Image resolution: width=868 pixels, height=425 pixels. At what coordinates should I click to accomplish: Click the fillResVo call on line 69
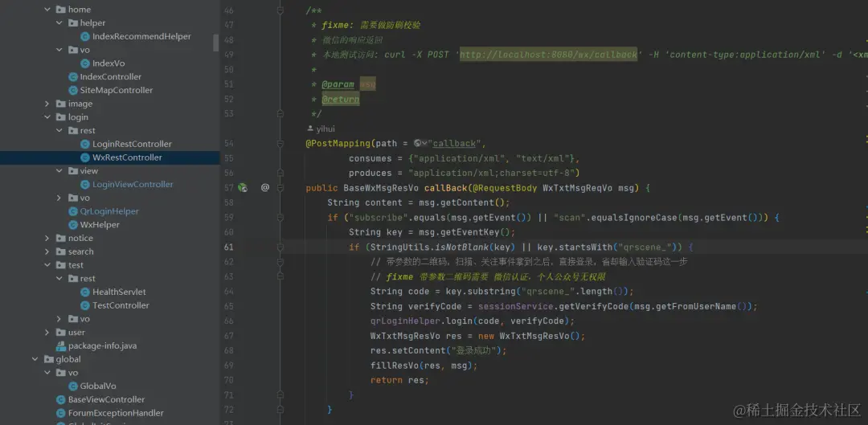click(x=395, y=366)
